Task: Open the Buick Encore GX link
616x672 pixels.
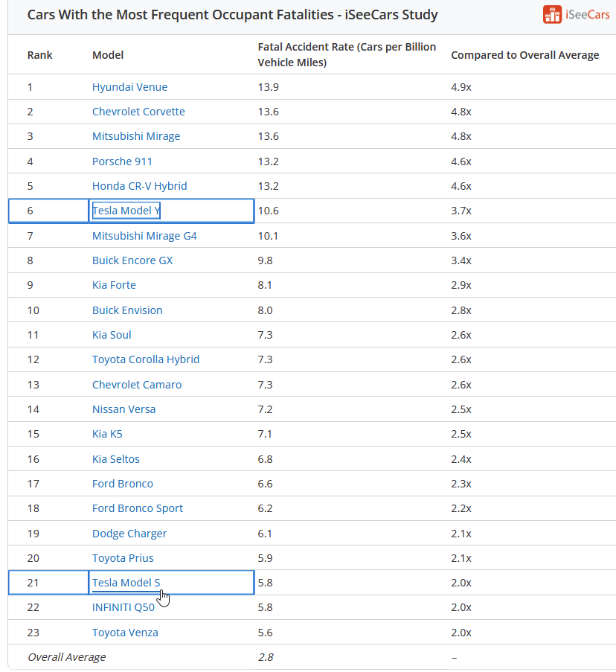Action: coord(132,260)
